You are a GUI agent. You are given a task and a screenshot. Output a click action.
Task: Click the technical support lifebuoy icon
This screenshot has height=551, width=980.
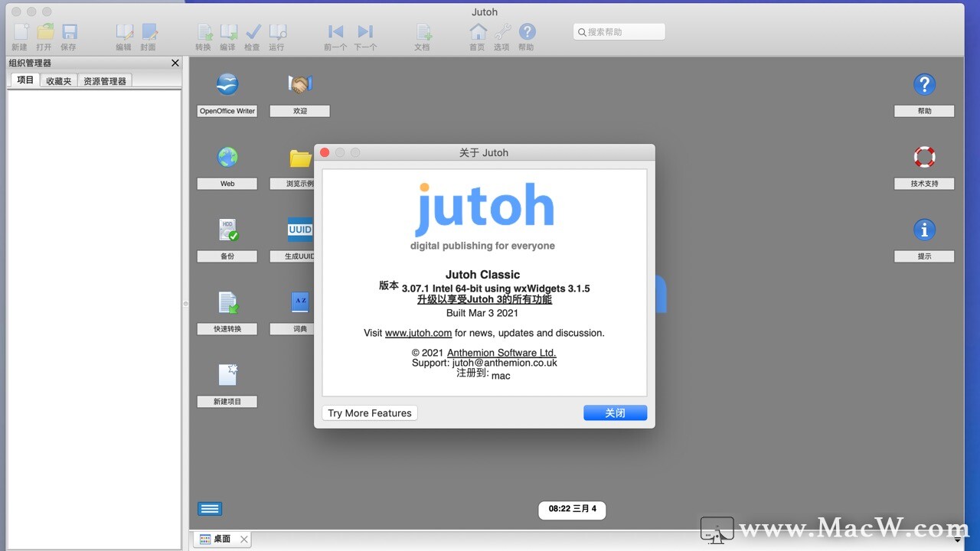pyautogui.click(x=924, y=157)
